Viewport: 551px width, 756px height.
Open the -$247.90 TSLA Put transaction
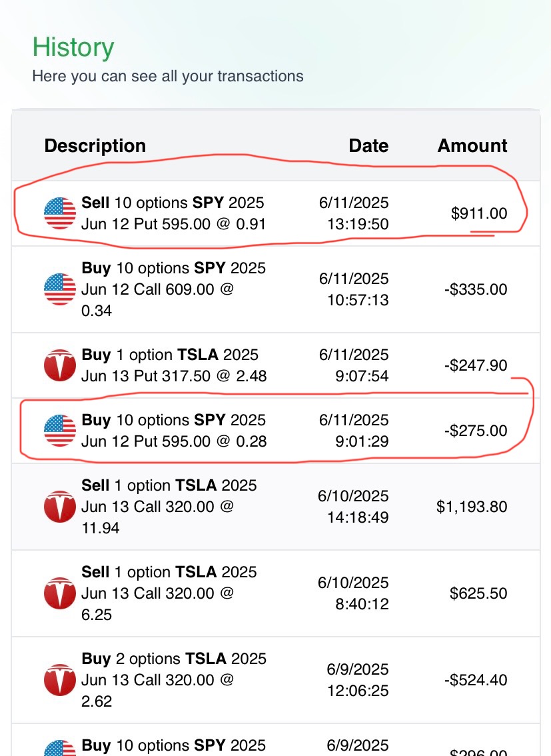(276, 365)
